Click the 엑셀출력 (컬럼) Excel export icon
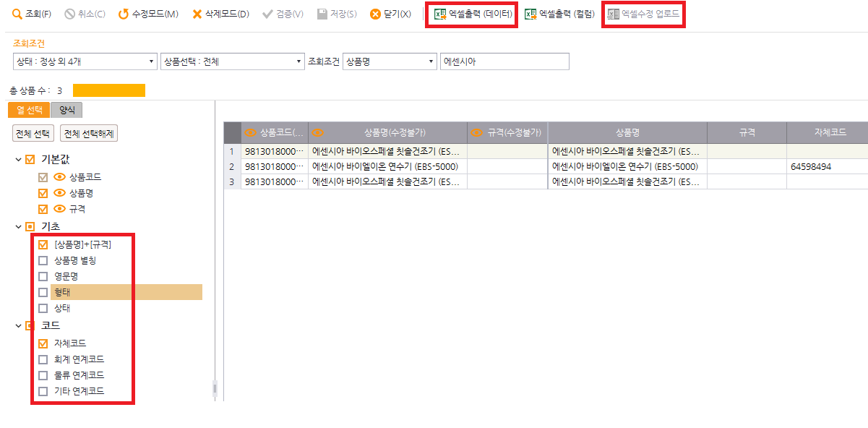The height and width of the screenshot is (428, 868). click(530, 14)
